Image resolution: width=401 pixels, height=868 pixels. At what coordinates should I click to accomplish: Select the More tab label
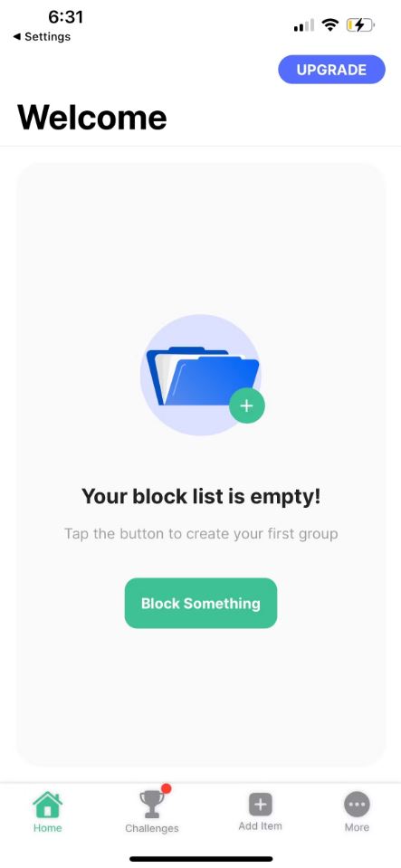(357, 827)
